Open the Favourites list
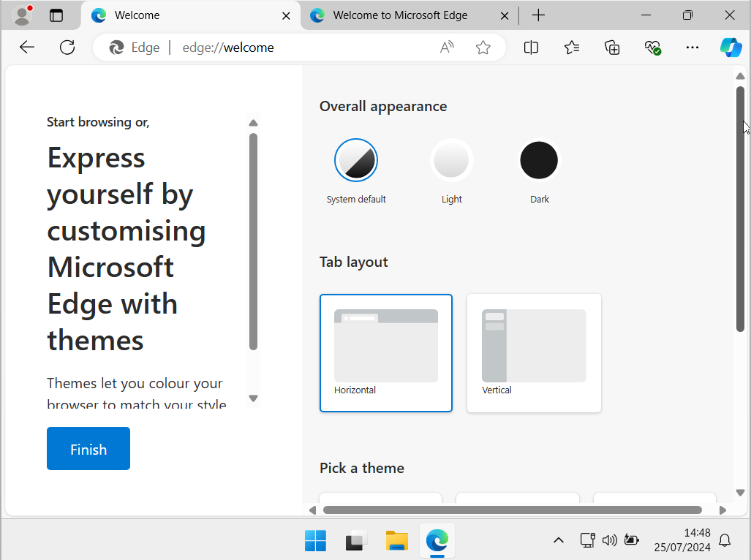The width and height of the screenshot is (751, 560). [x=571, y=48]
